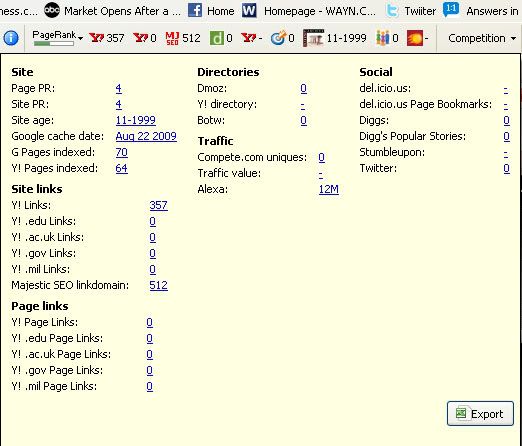Click the Page PR value 4
Viewport: 522px width, 446px height.
tap(118, 88)
